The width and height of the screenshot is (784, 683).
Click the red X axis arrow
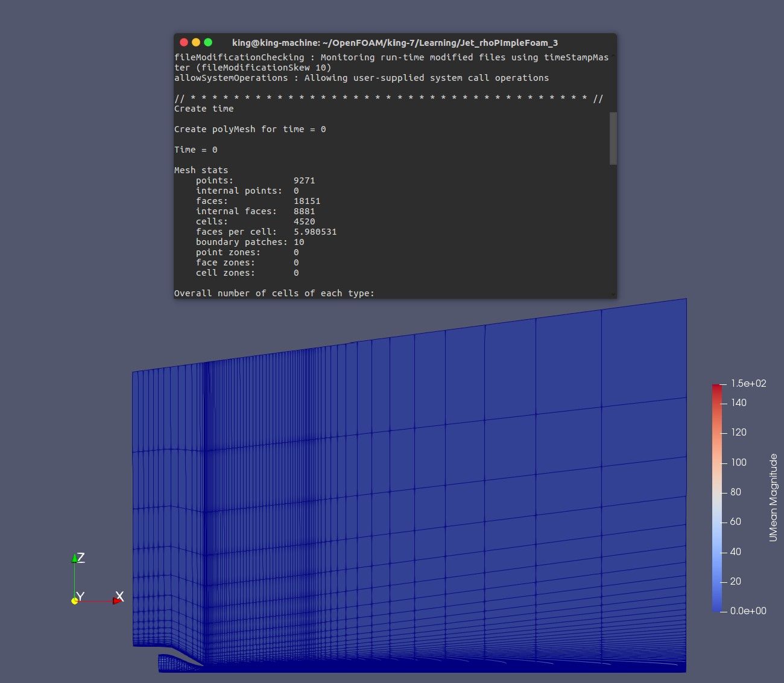[x=117, y=601]
